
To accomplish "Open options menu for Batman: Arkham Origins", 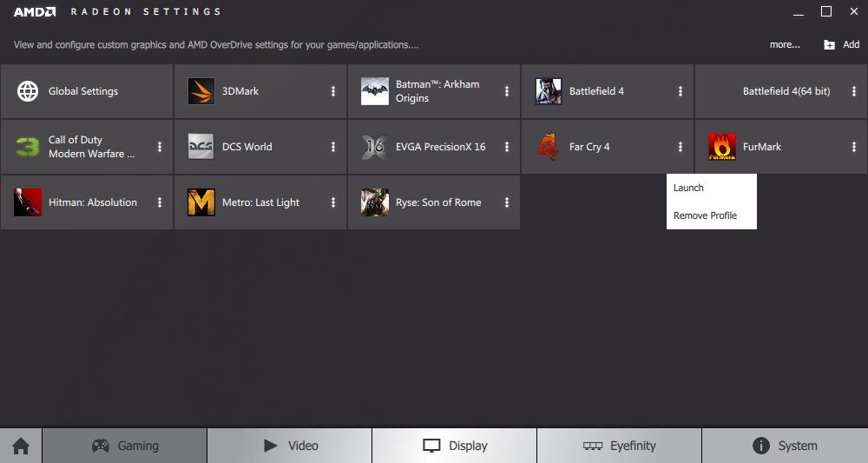I will (x=507, y=91).
